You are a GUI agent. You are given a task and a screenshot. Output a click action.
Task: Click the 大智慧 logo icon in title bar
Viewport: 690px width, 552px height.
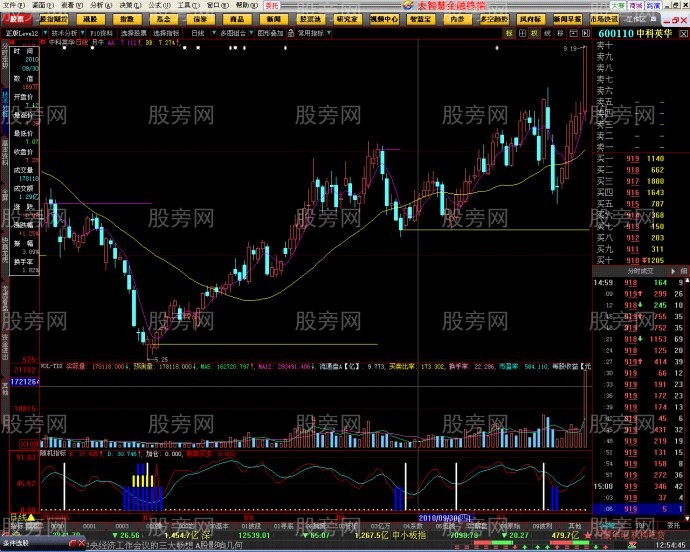click(407, 5)
